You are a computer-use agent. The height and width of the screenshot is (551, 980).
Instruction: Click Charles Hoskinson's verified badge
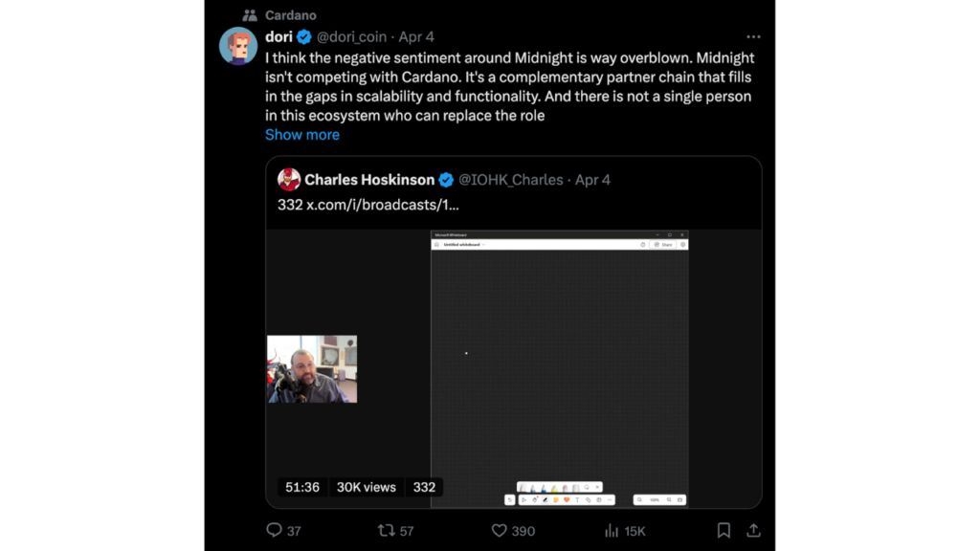point(446,180)
